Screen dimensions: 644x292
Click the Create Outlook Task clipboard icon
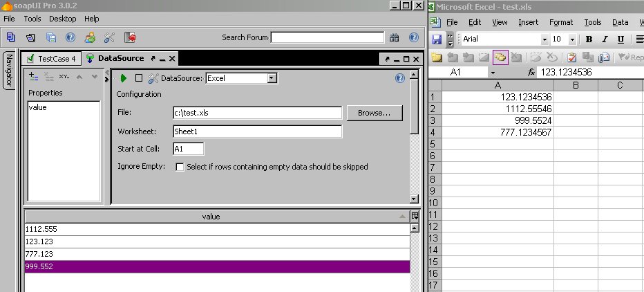[571, 57]
